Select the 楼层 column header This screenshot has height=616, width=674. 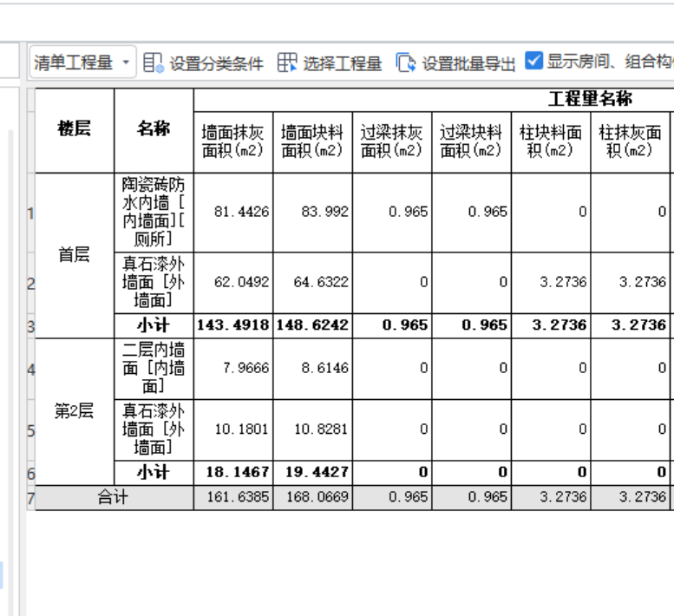(x=75, y=131)
